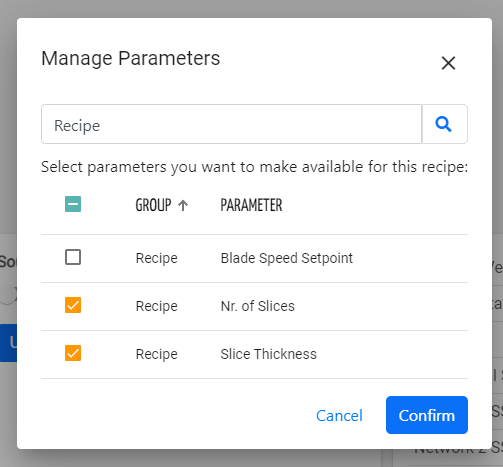Click Recipe group cell in Blade Speed row
The width and height of the screenshot is (503, 467).
pyautogui.click(x=157, y=258)
